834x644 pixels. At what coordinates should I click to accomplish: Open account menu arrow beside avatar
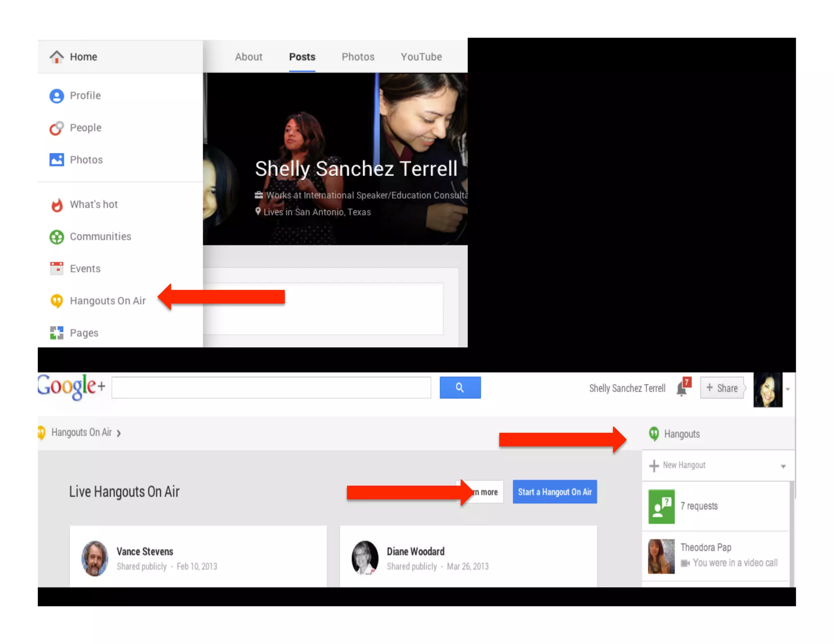[788, 389]
